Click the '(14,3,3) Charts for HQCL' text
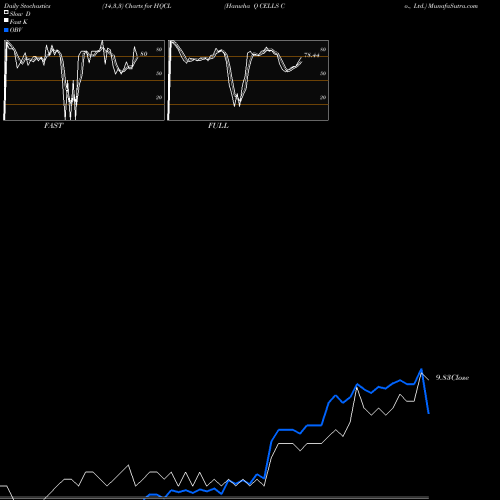This screenshot has width=500, height=500. point(137,6)
